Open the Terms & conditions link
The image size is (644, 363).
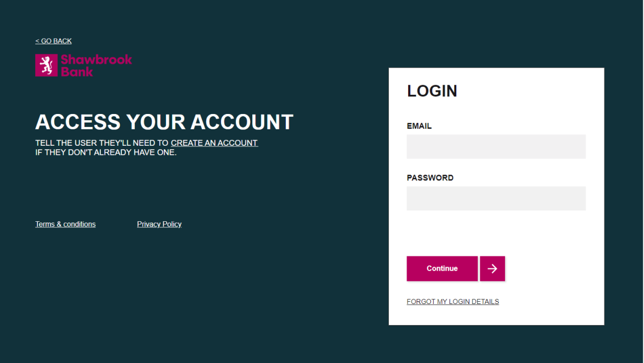(65, 224)
